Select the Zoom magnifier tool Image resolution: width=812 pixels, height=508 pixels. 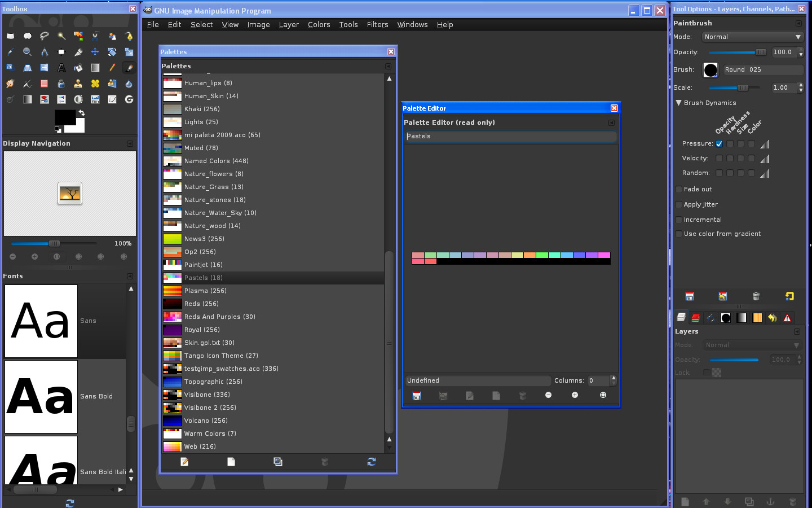click(27, 52)
